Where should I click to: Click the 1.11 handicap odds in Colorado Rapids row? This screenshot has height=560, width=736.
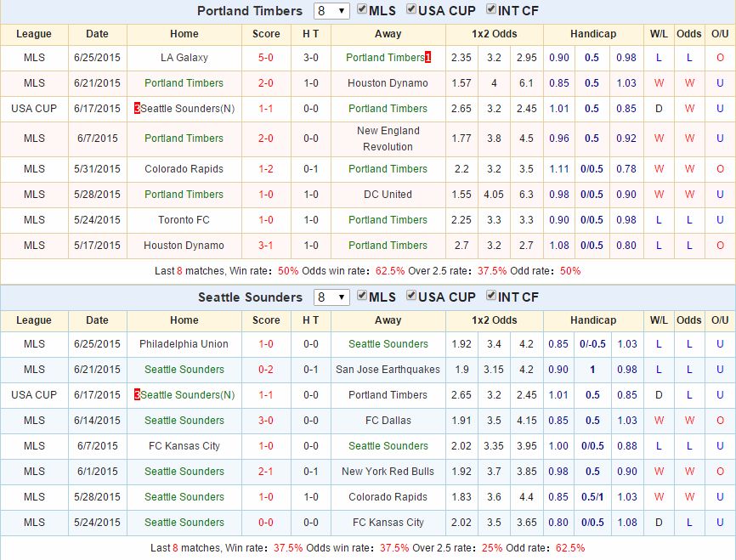coord(559,169)
